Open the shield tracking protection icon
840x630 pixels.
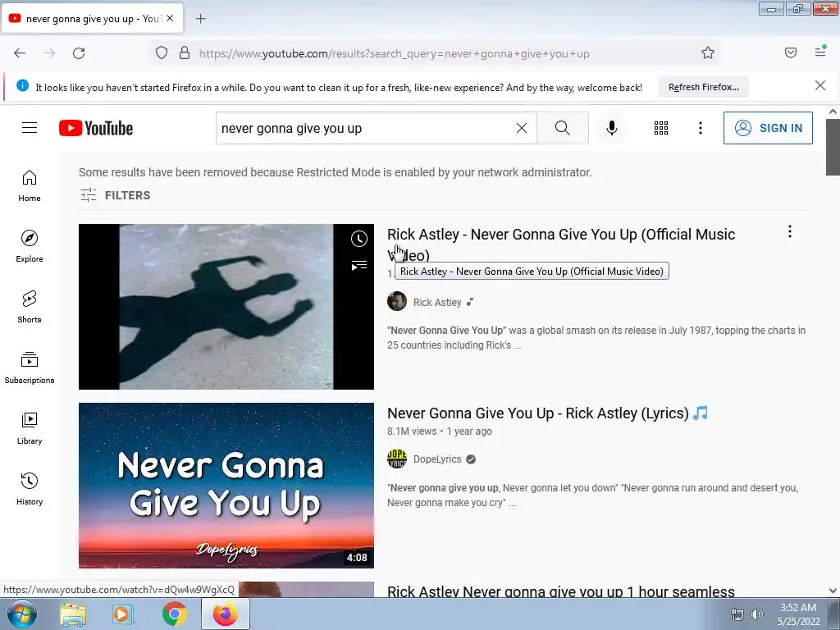(162, 53)
